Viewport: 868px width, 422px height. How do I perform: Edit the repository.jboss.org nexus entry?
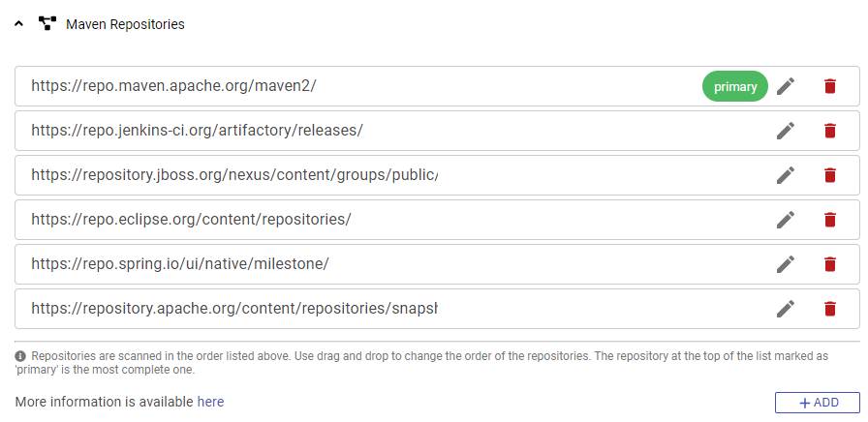(x=786, y=175)
